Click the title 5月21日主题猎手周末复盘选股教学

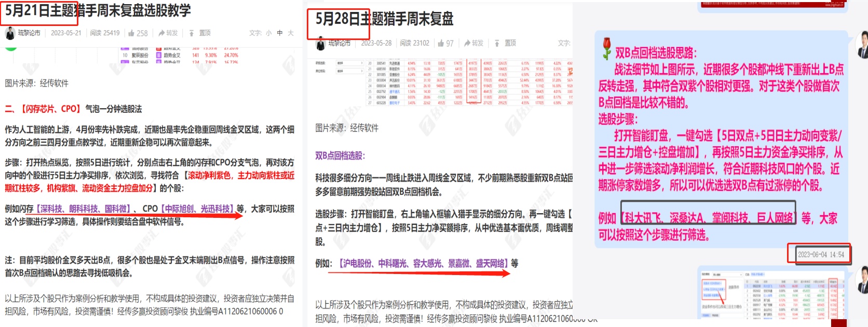click(98, 11)
